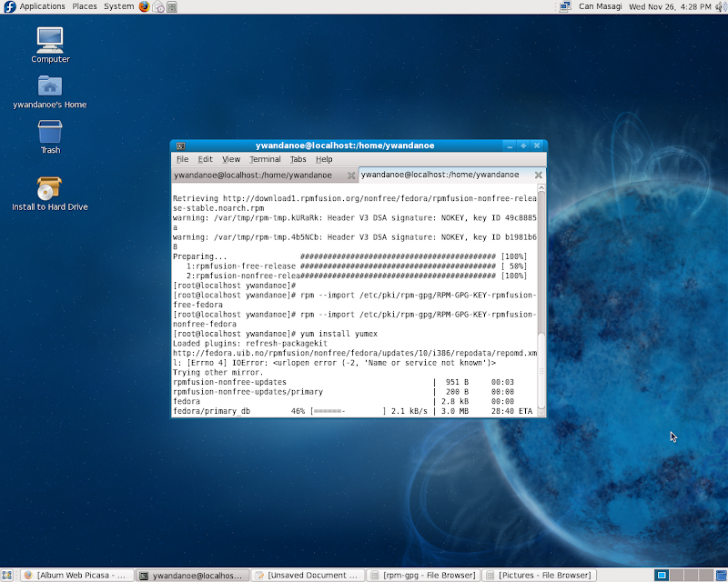This screenshot has height=582, width=728.
Task: Open the terminal Edit menu
Action: click(x=206, y=159)
